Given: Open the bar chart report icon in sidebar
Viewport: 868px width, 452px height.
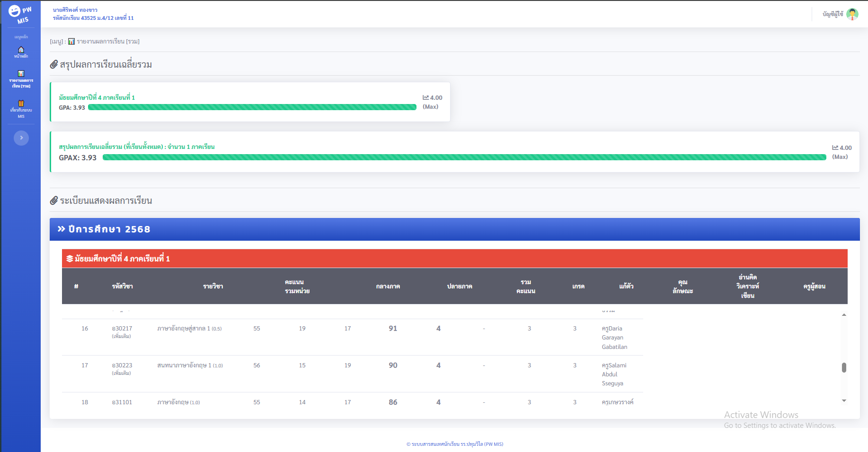Looking at the screenshot, I should (x=21, y=73).
